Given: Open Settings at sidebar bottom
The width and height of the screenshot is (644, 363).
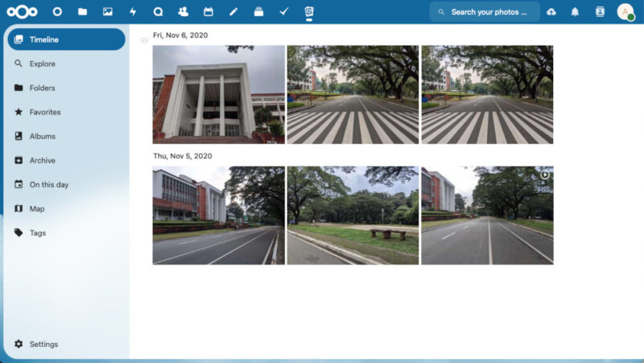Looking at the screenshot, I should point(67,344).
